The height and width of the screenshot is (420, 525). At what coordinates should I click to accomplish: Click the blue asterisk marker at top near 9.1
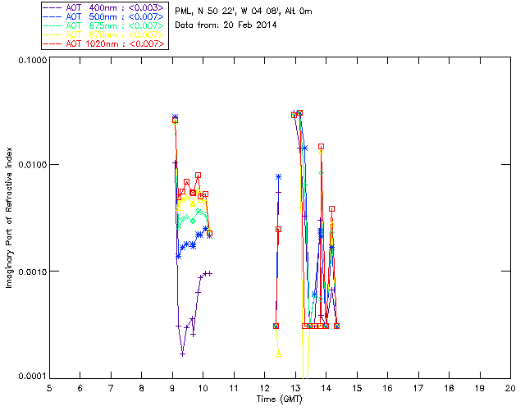(175, 116)
